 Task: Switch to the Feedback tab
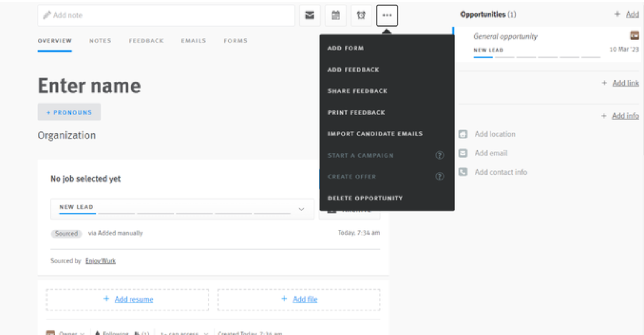coord(146,40)
